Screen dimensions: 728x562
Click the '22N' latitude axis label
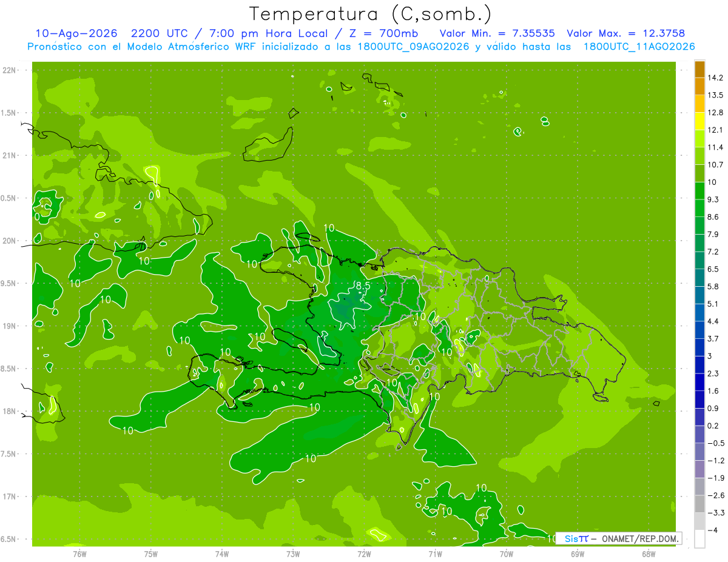8,70
